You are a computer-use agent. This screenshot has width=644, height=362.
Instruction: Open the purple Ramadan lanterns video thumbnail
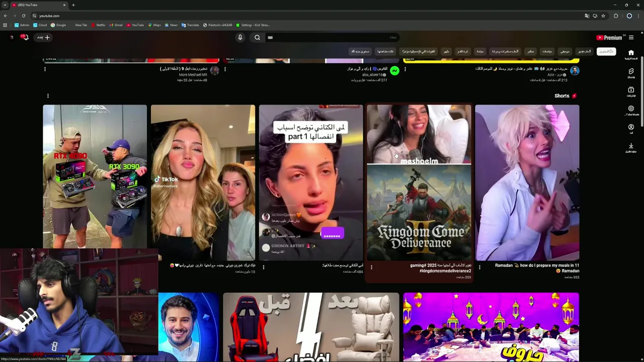(x=491, y=327)
